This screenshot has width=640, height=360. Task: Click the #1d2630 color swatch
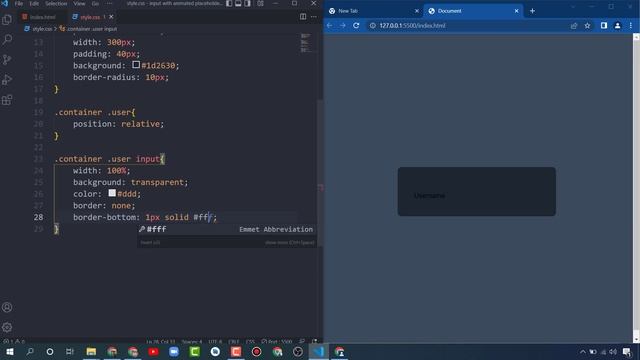click(136, 65)
